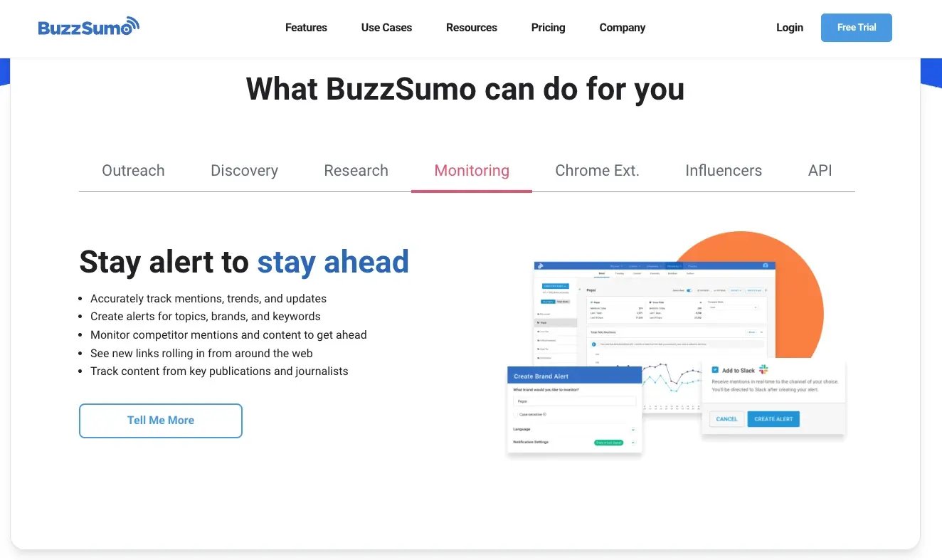Click the Pepsi brand input field

pyautogui.click(x=575, y=401)
